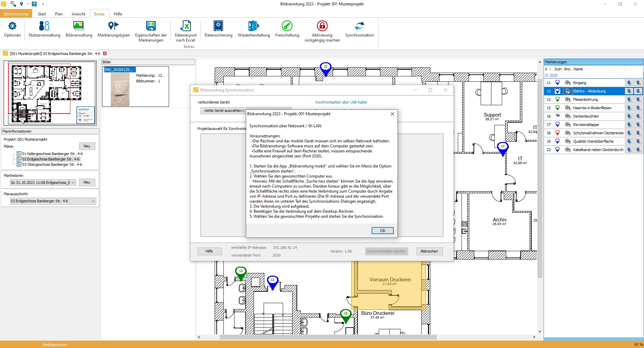Image resolution: width=644 pixels, height=348 pixels.
Task: Click the plan's horizontal scrollbar thumb
Action: pyautogui.click(x=328, y=337)
